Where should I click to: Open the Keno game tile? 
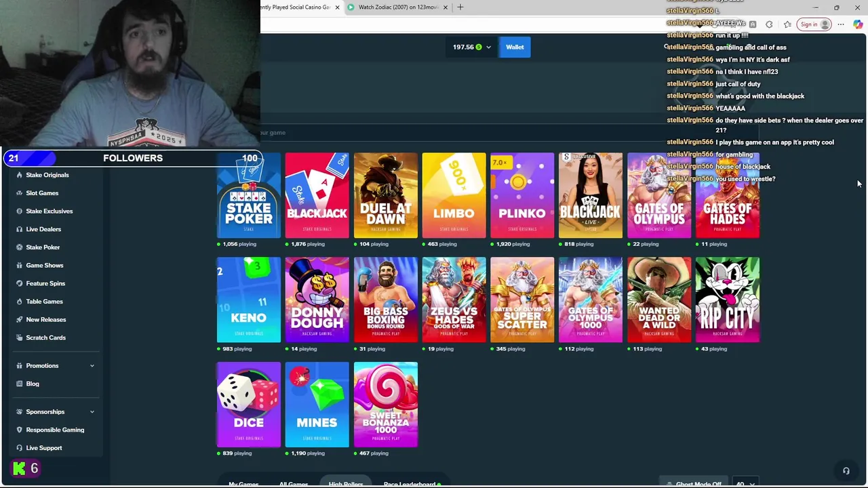point(248,300)
